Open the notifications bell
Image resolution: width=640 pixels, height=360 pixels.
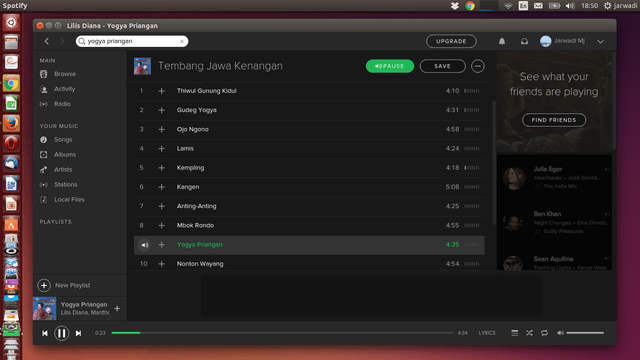pyautogui.click(x=502, y=41)
